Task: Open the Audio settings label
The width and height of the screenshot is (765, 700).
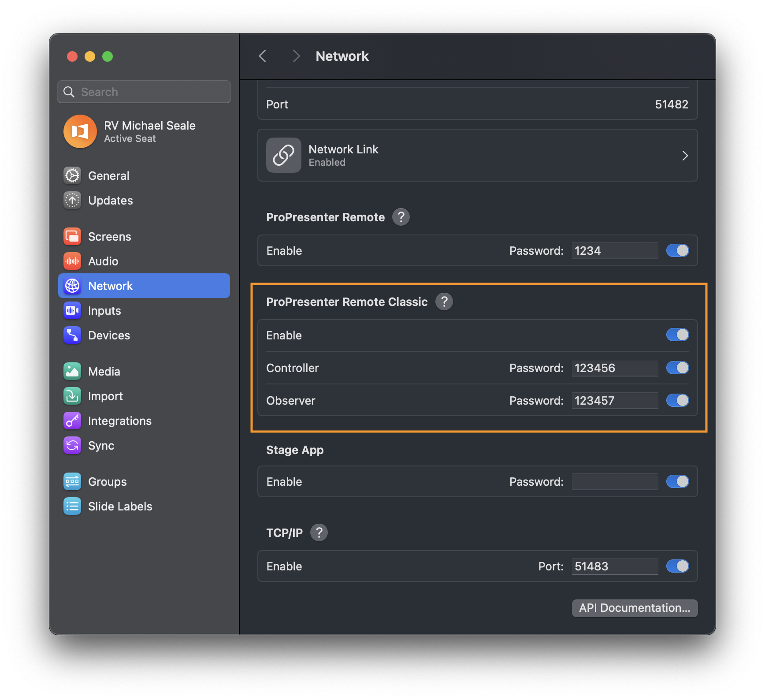Action: click(103, 261)
